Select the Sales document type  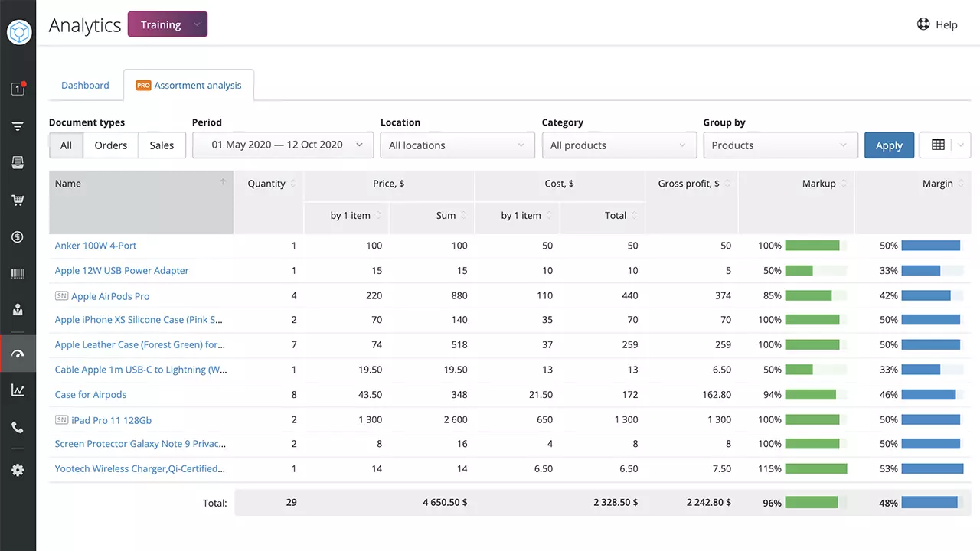coord(162,145)
